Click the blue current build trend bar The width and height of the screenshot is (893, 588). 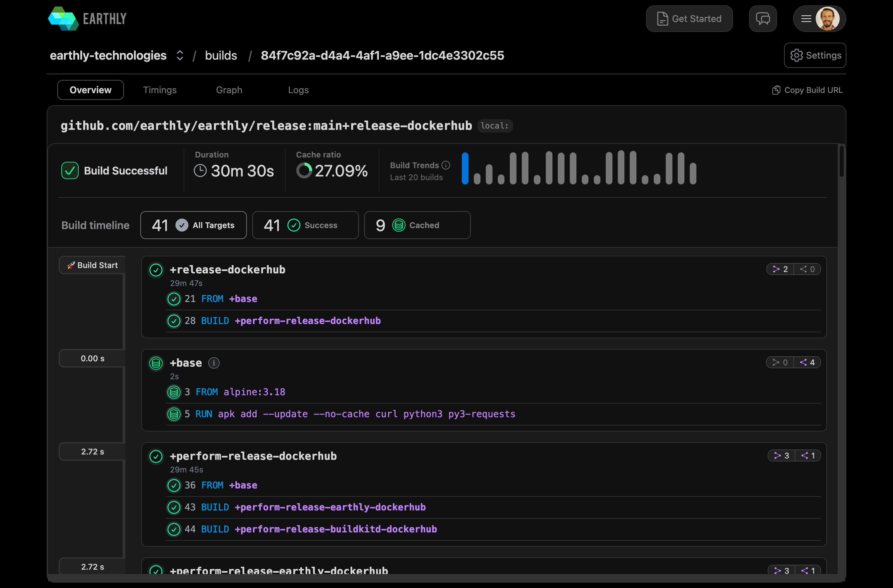pos(465,168)
